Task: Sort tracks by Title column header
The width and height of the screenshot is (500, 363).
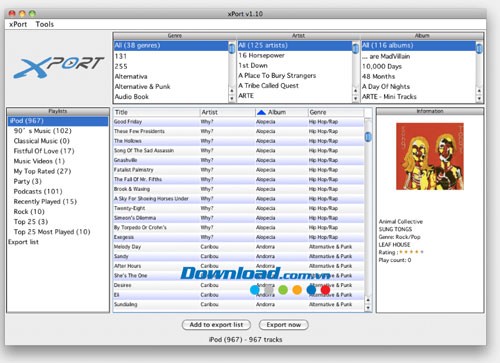Action: tap(156, 112)
